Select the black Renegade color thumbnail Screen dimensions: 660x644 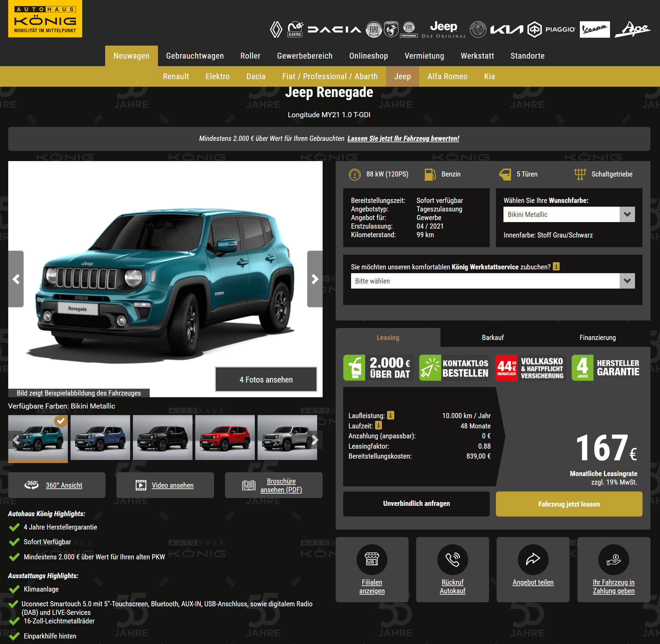point(163,438)
